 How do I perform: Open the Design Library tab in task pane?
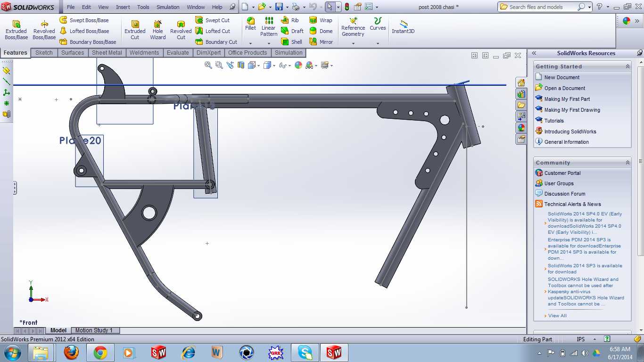(x=521, y=94)
